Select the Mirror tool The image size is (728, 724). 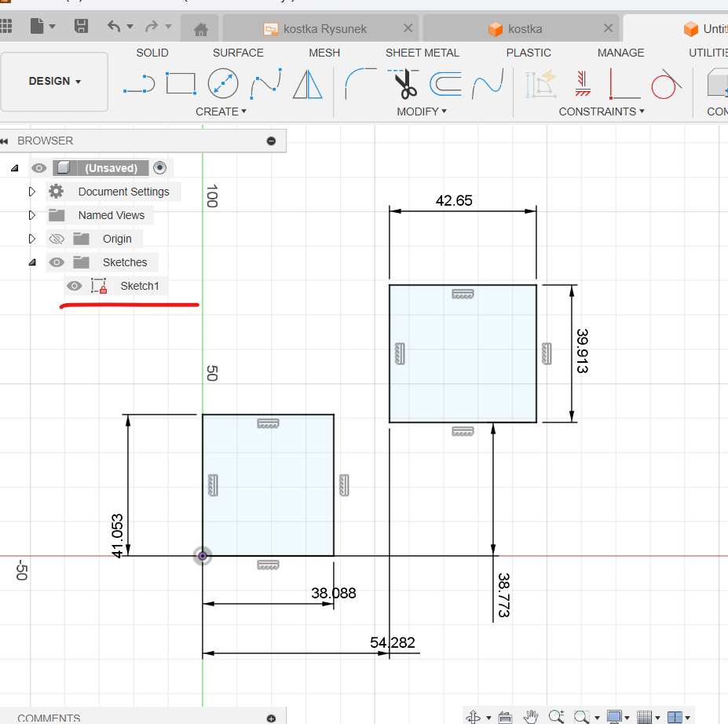307,84
